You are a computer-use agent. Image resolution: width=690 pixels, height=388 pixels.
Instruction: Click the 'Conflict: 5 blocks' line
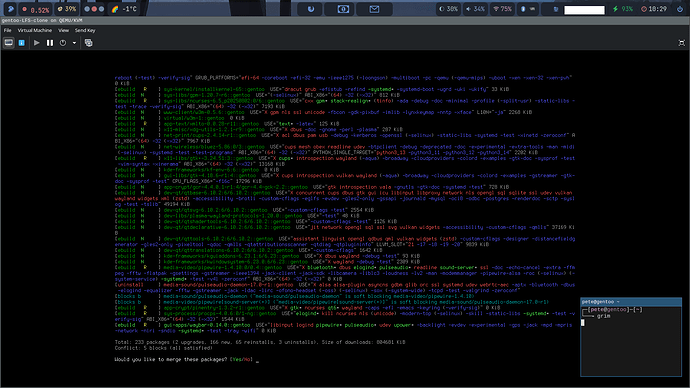163,348
